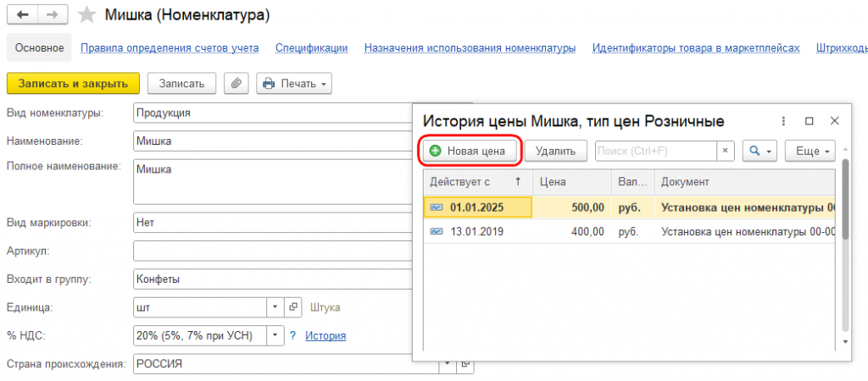868x381 pixels.
Task: Click the record icon of the 01.01.2025 row
Action: (x=437, y=207)
